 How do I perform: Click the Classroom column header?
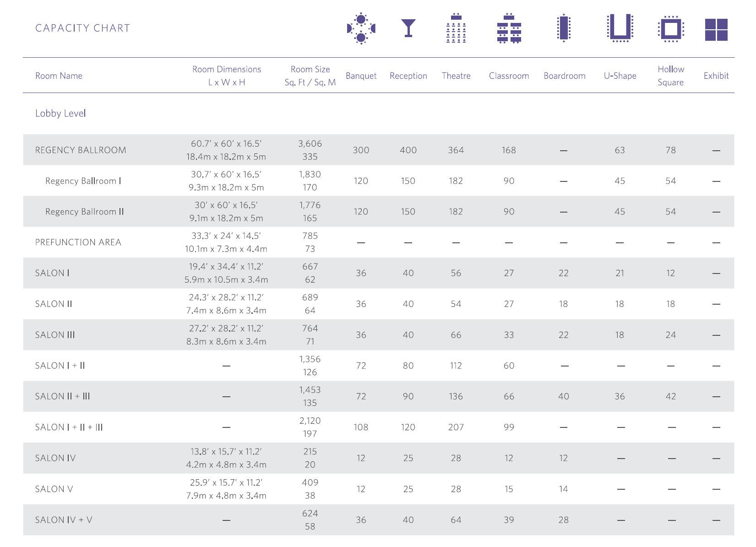pos(509,76)
